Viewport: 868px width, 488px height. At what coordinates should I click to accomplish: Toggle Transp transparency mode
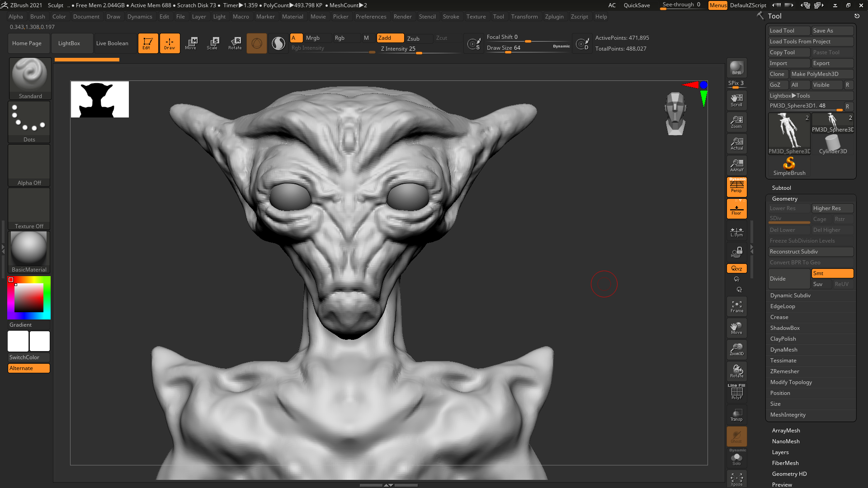coord(736,415)
